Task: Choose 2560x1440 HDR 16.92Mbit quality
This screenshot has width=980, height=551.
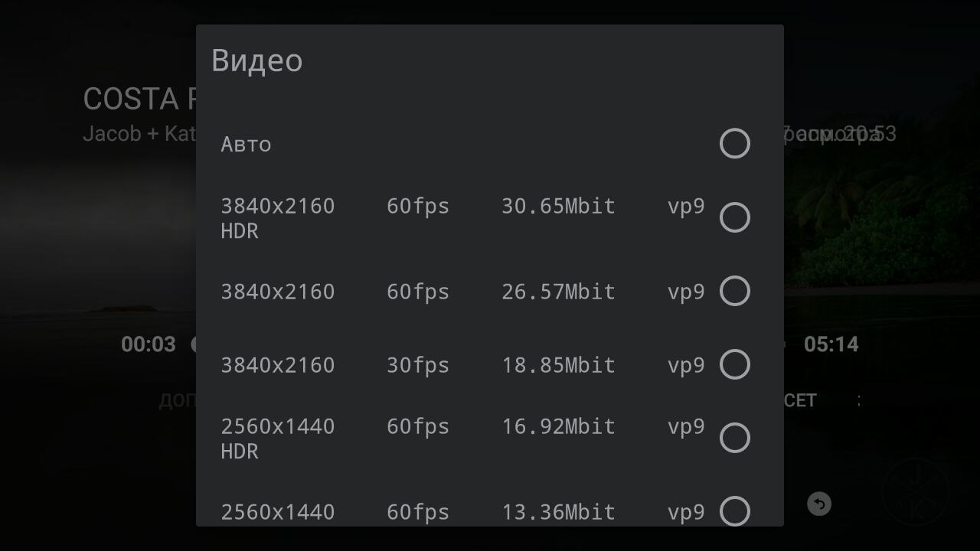Action: 490,438
